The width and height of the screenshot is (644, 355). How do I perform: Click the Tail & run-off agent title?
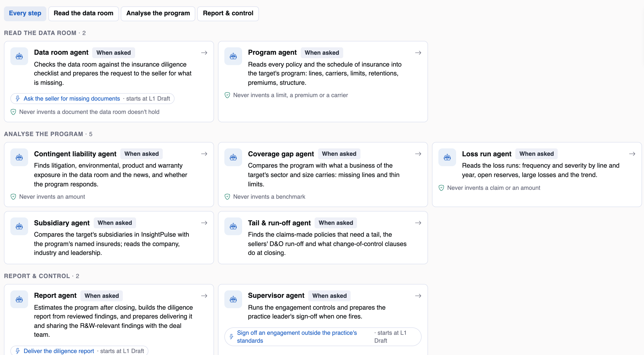(x=279, y=223)
